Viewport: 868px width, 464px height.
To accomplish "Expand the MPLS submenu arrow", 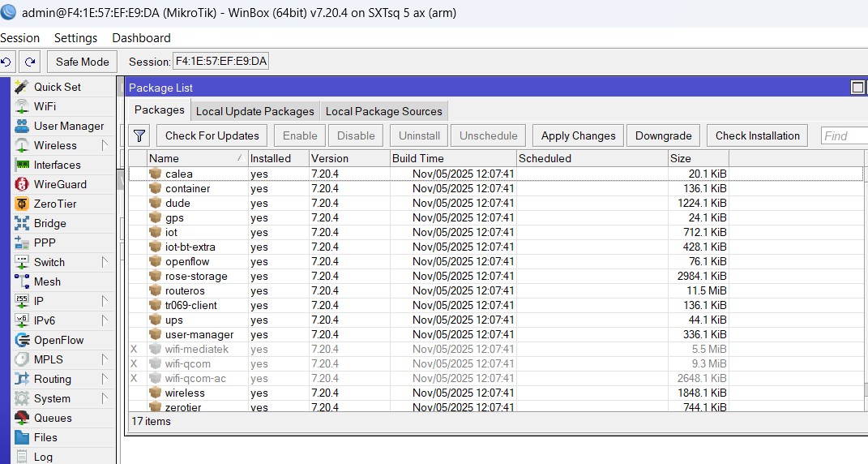I will [x=105, y=359].
